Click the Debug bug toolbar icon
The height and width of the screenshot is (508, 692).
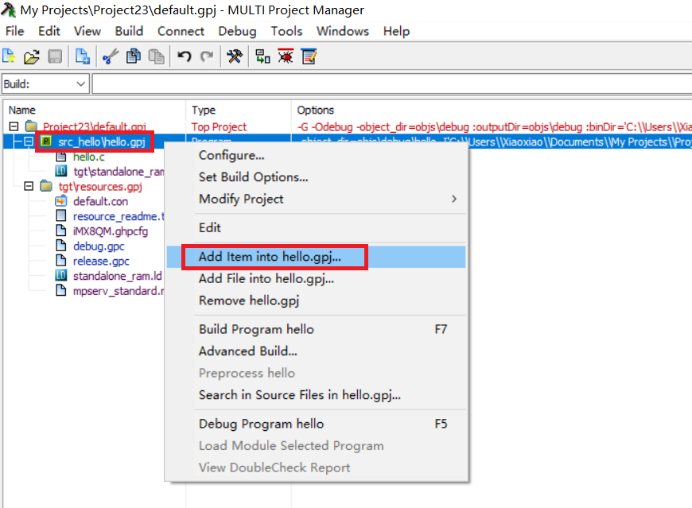[x=286, y=57]
